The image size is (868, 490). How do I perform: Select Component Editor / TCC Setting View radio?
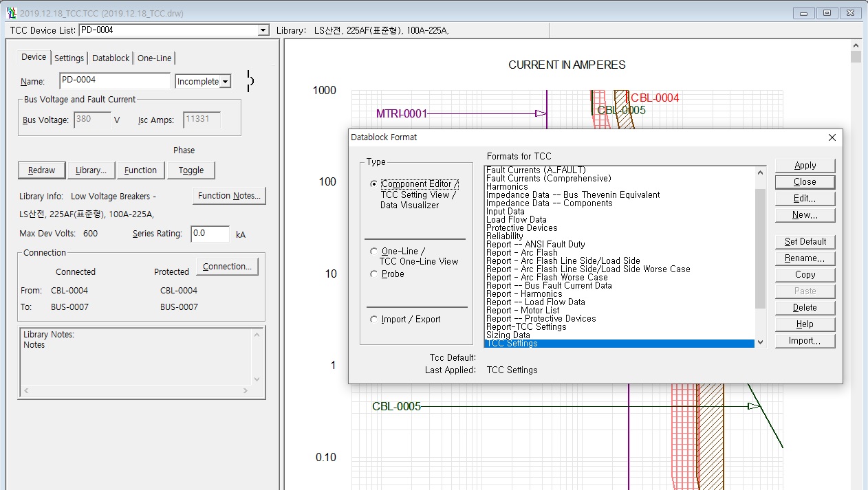(373, 184)
